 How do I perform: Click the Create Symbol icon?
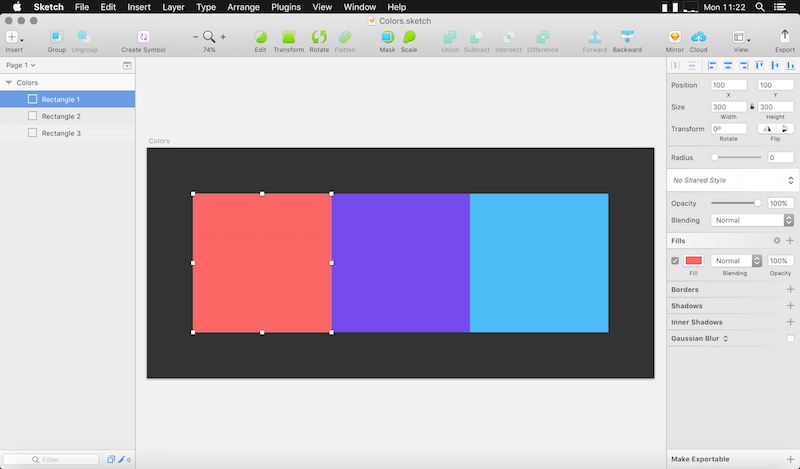pos(143,37)
